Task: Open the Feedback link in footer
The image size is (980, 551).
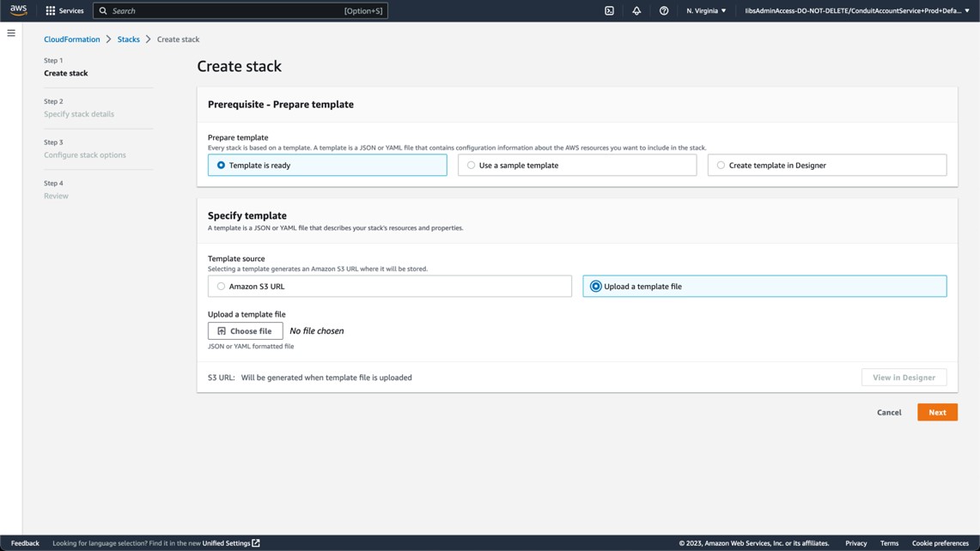Action: (x=25, y=543)
